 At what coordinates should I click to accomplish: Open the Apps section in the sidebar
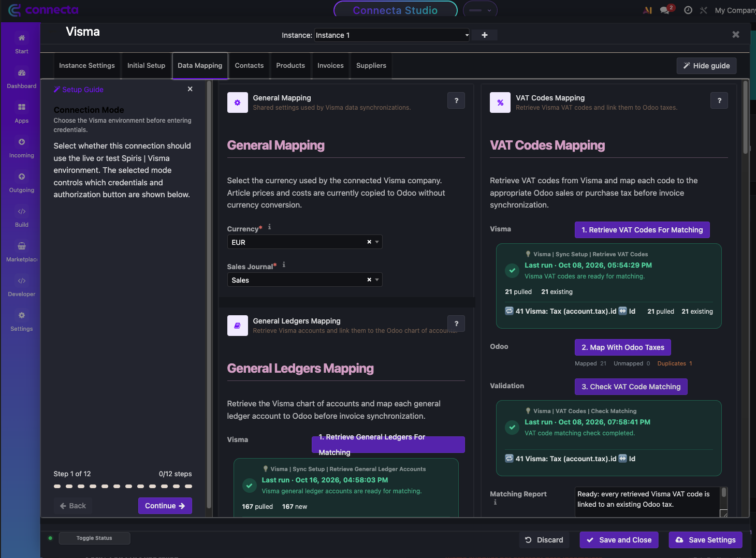point(21,113)
